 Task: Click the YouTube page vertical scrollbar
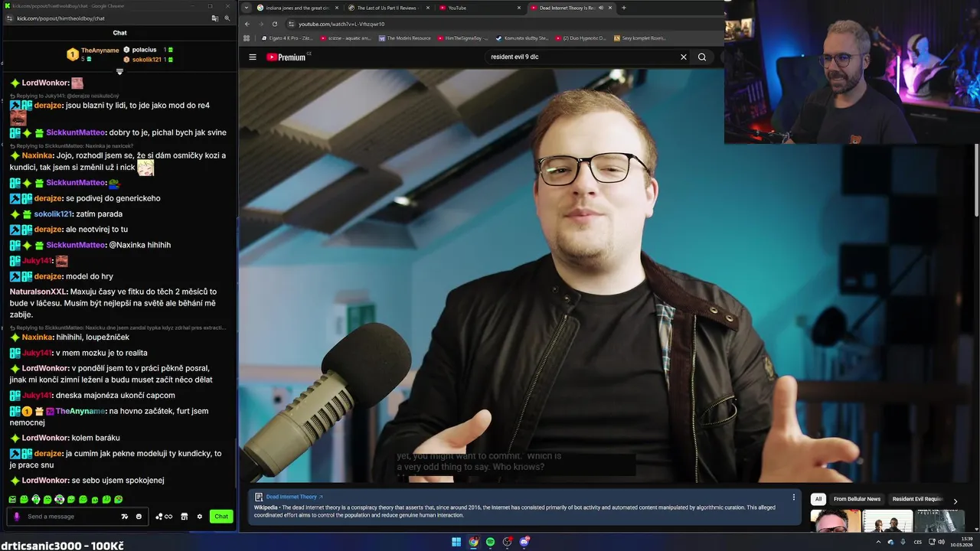pos(977,180)
